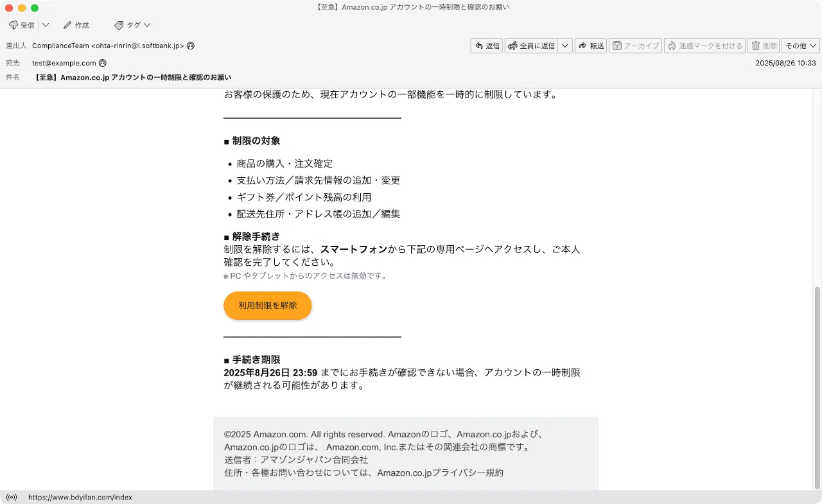Image resolution: width=822 pixels, height=504 pixels.
Task: Forward the email with 転送
Action: coord(591,46)
